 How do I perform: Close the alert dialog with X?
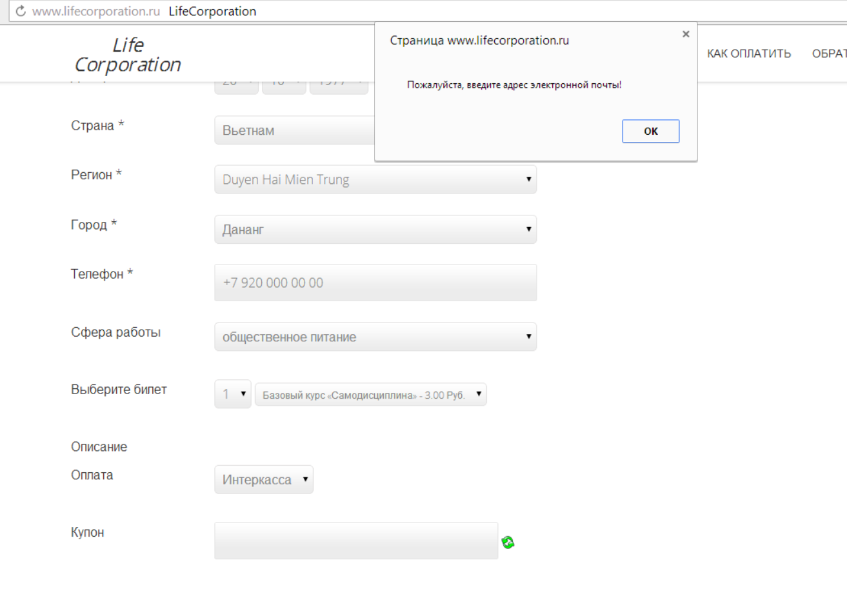686,34
